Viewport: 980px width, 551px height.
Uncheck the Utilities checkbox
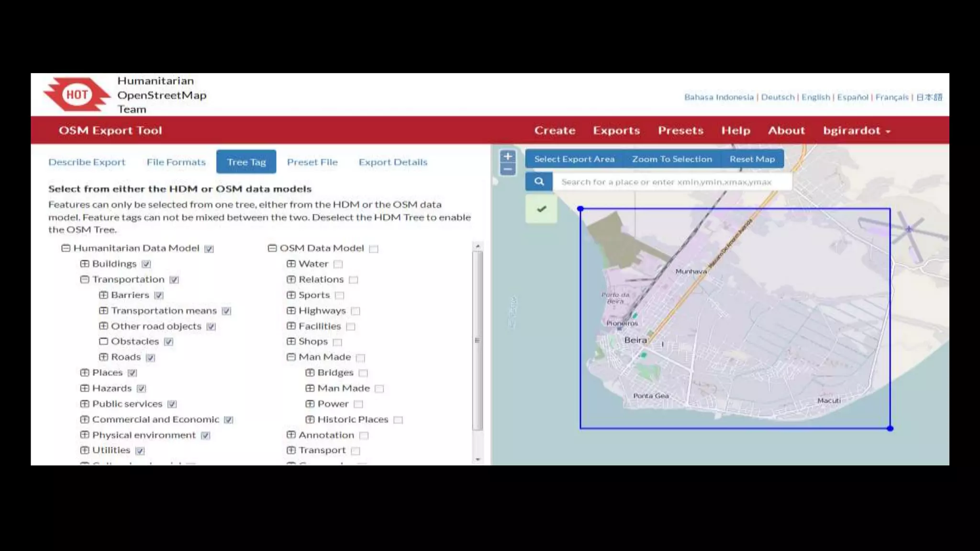[x=140, y=451]
